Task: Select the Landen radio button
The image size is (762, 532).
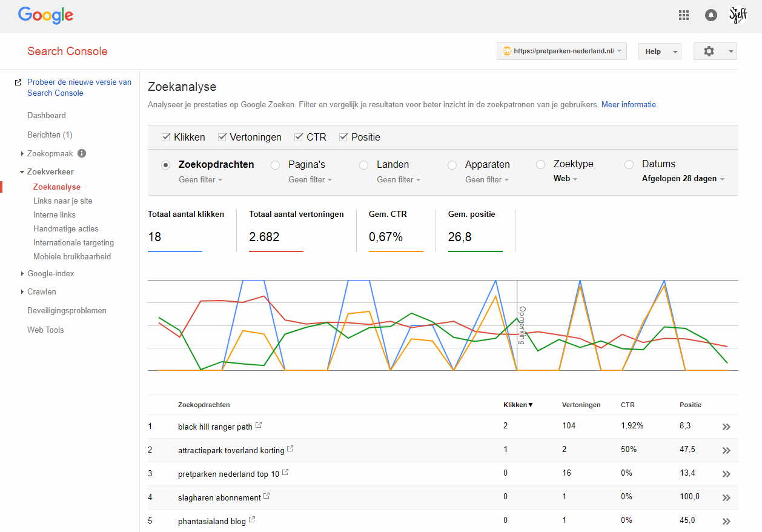Action: (x=363, y=165)
